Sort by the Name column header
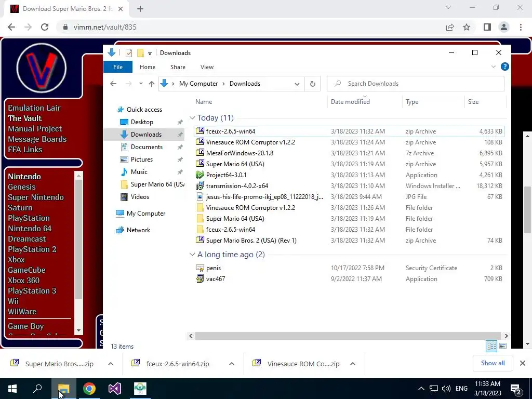This screenshot has width=532, height=399. [x=204, y=102]
